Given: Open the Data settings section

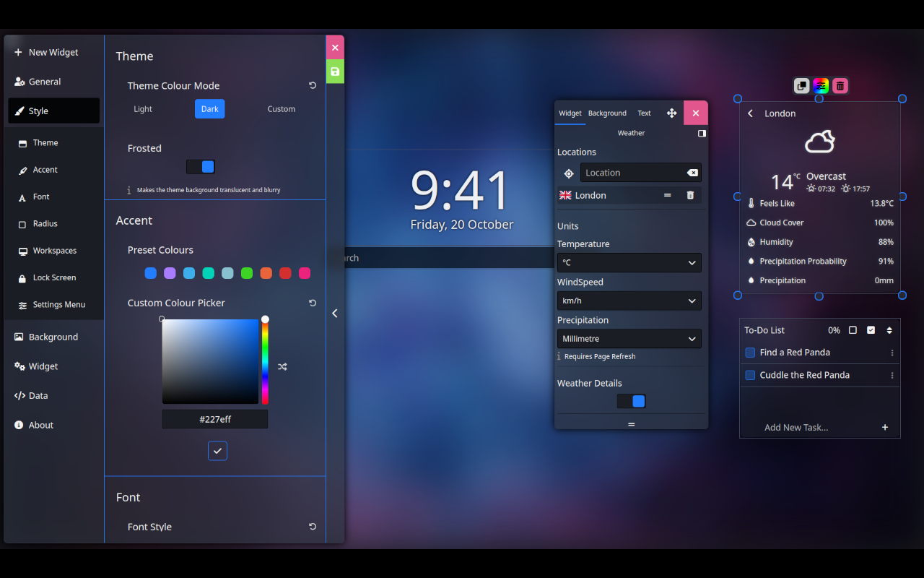Looking at the screenshot, I should tap(40, 395).
